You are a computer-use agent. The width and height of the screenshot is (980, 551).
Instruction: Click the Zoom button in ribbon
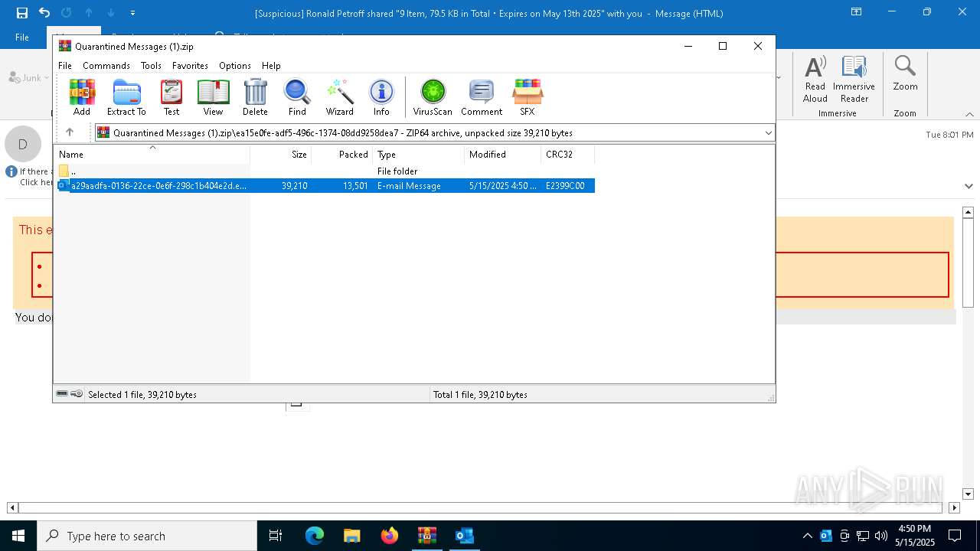point(905,73)
